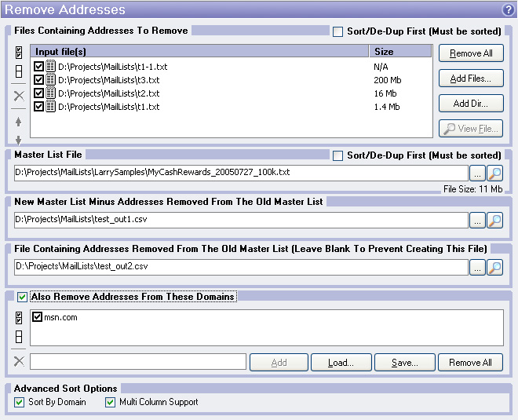The image size is (518, 420).
Task: View Master List File with magnifier icon
Action: click(495, 173)
